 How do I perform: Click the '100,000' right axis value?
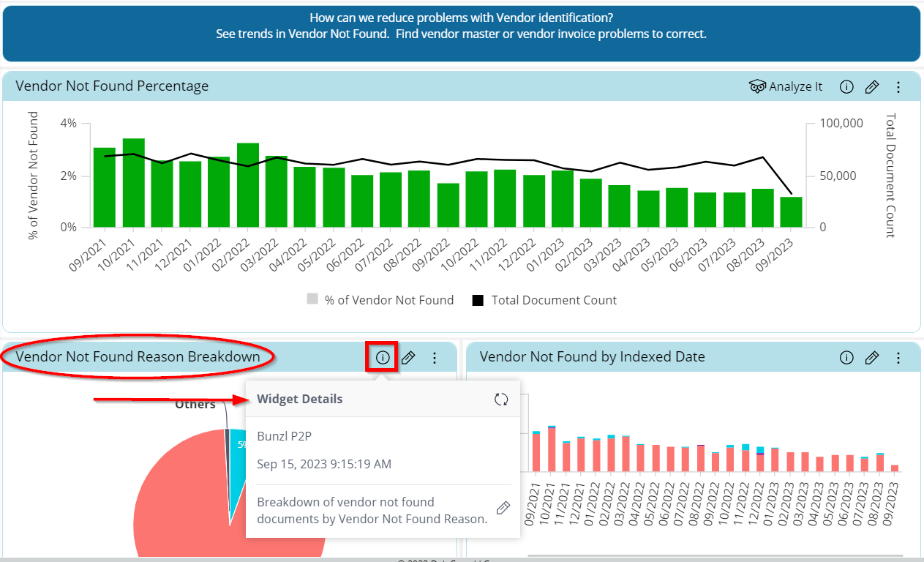pos(840,124)
